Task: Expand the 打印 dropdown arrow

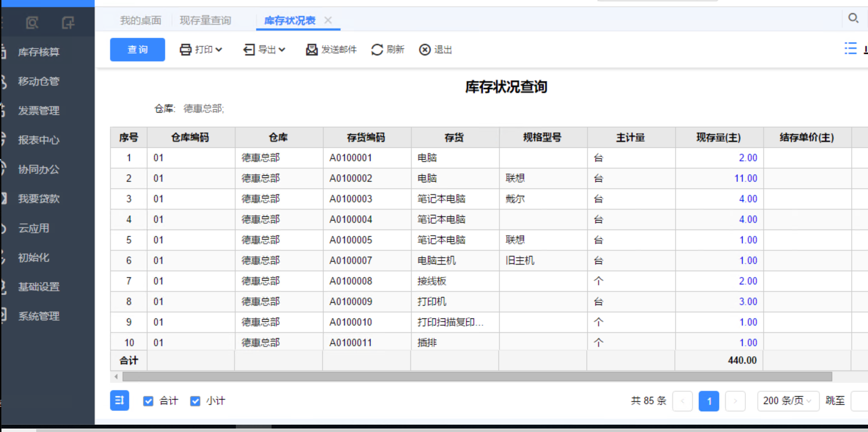Action: (219, 49)
